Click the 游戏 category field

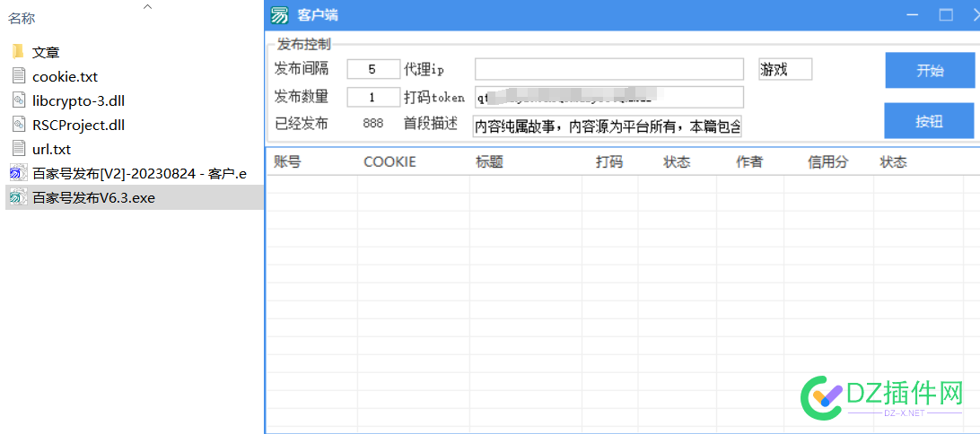pos(785,69)
